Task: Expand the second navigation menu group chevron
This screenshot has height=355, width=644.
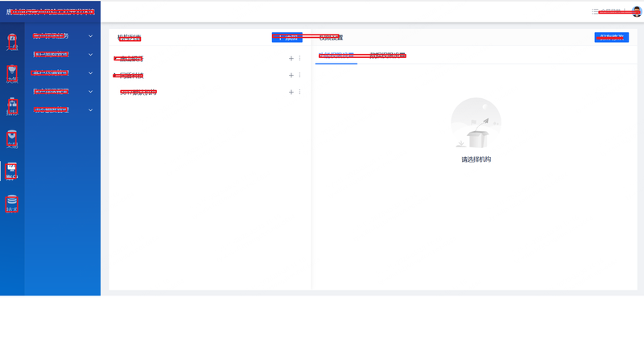Action: [90, 55]
